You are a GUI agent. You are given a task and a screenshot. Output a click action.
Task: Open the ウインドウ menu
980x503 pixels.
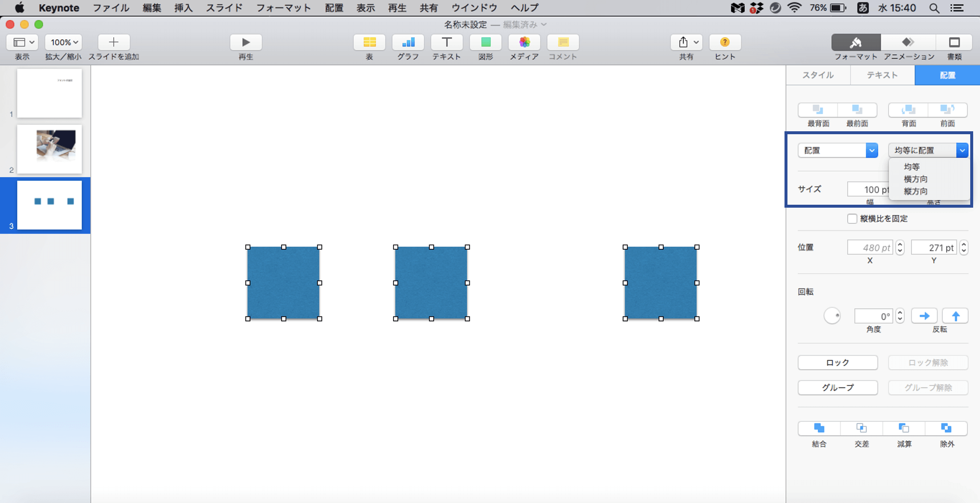click(474, 8)
